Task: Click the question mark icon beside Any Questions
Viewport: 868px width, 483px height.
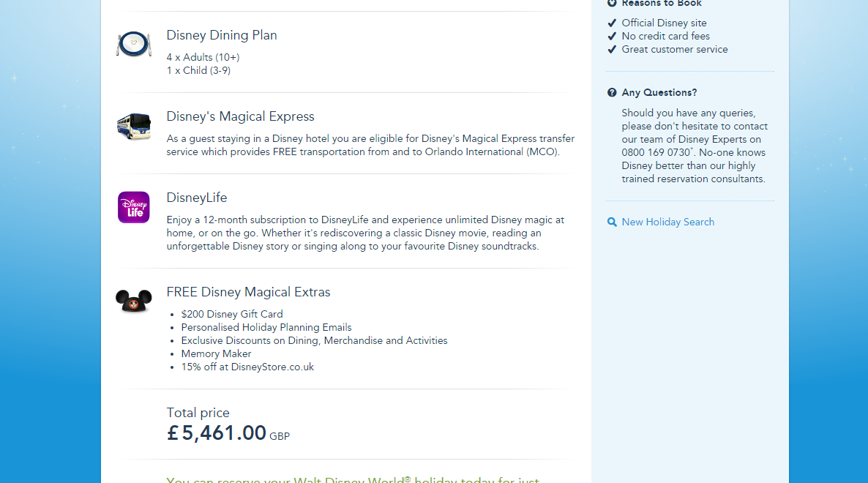Action: 612,92
